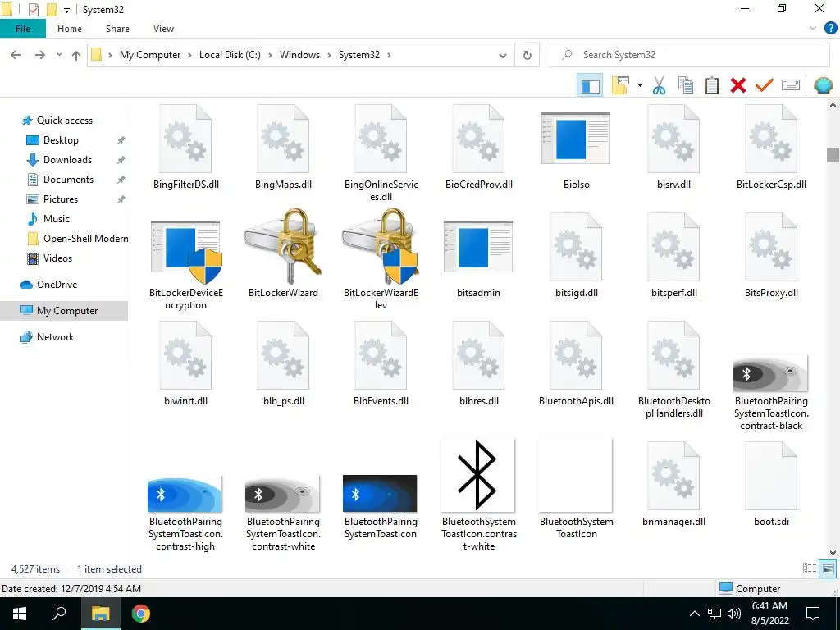Screen dimensions: 840x630
Task: Click the scrollbar down arrow
Action: coord(833,552)
